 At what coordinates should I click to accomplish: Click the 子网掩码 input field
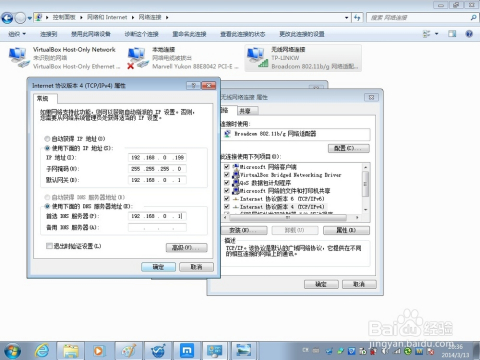click(x=157, y=169)
